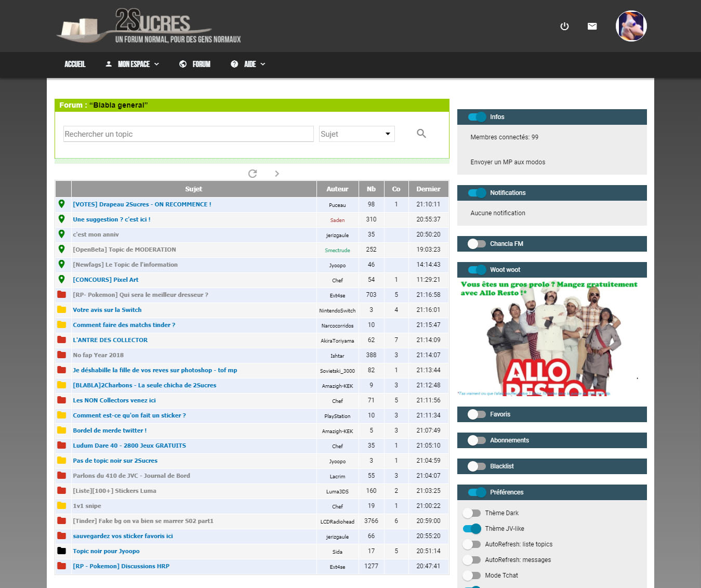Click the Dernier column header

[428, 189]
